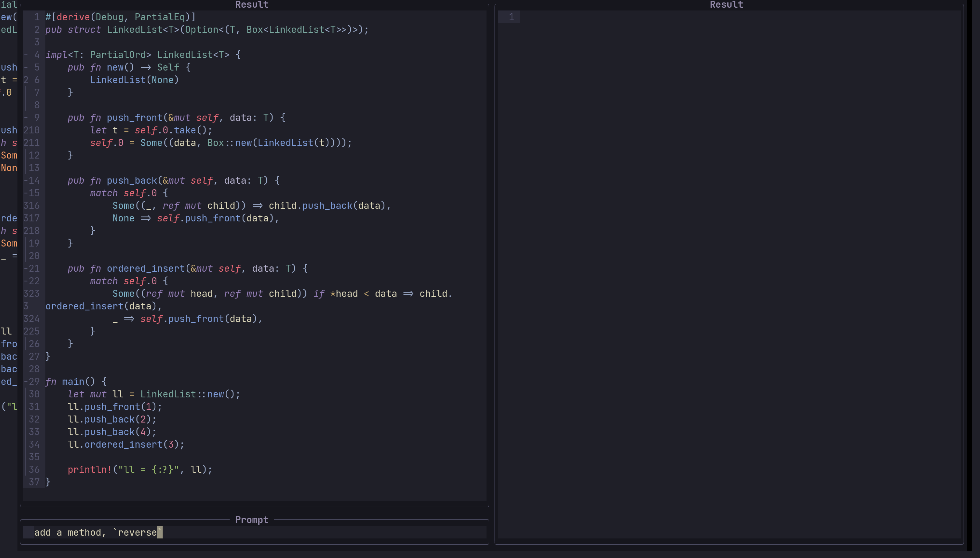The width and height of the screenshot is (980, 558).
Task: Collapse fold marker next to line 5 new()
Action: point(26,67)
